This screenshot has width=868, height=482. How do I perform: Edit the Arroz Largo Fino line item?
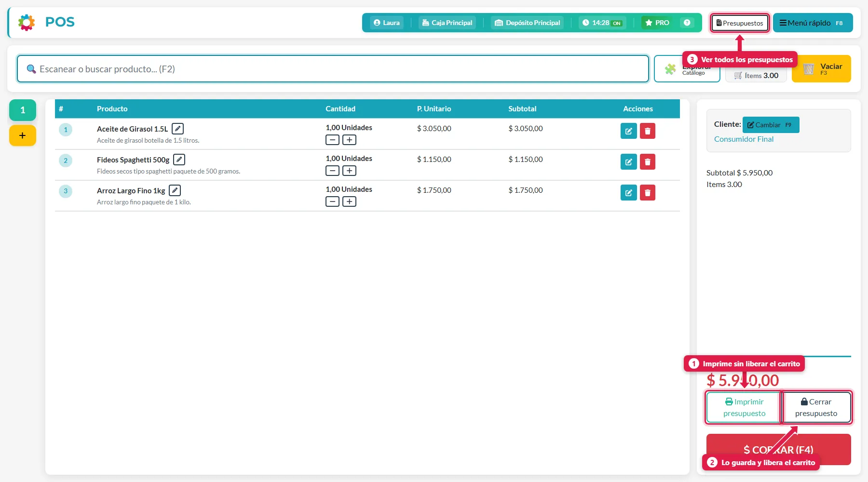628,193
